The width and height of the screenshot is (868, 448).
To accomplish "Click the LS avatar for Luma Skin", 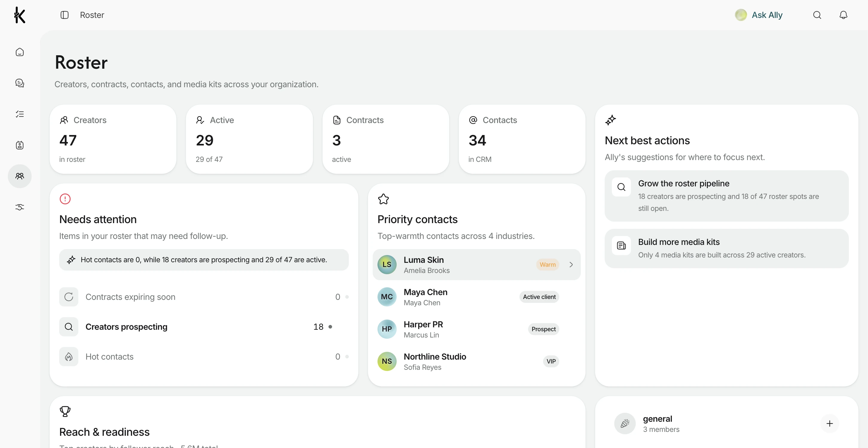I will [x=387, y=265].
